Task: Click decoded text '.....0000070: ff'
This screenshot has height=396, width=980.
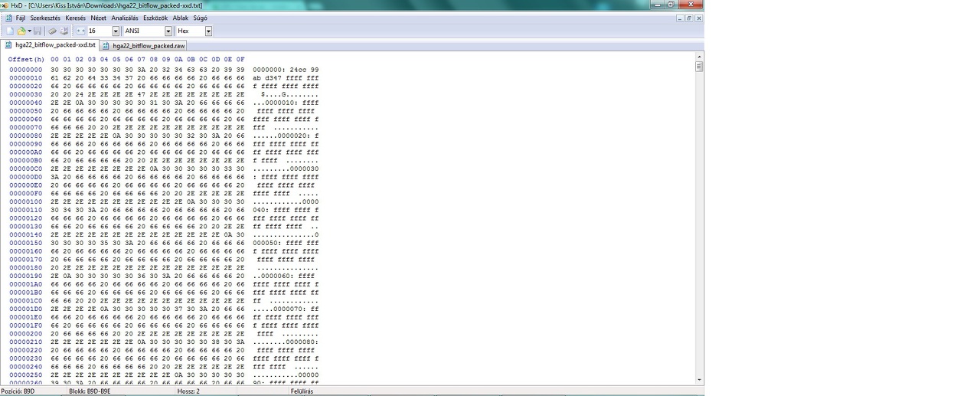Action: [286, 309]
